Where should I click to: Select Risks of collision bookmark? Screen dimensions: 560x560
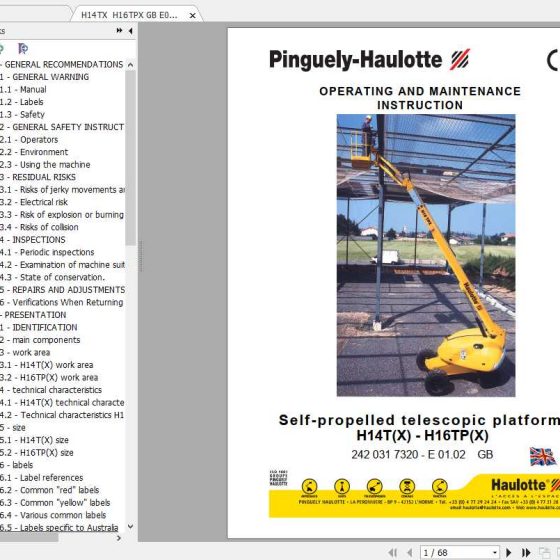coord(39,227)
